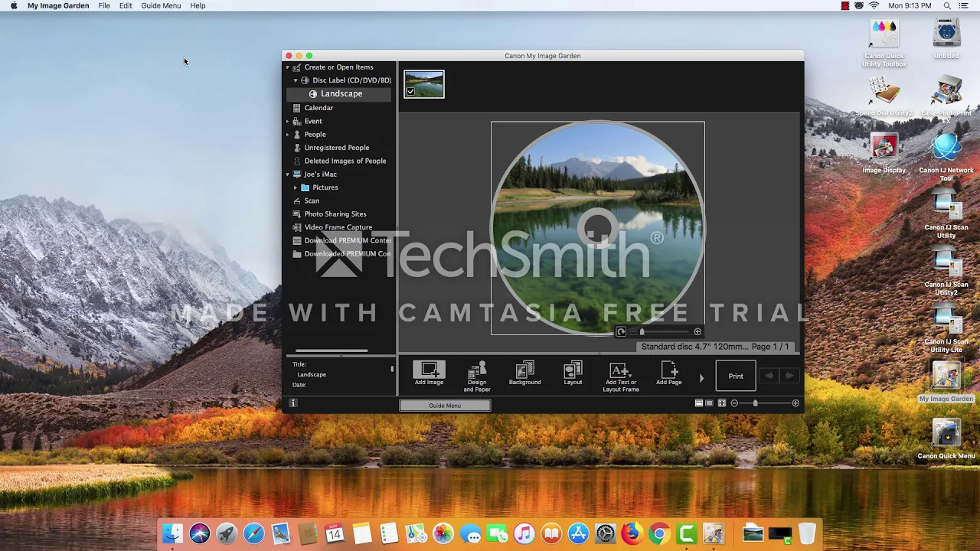Open the Guide Menu menu bar item
The image size is (980, 551).
pos(161,5)
